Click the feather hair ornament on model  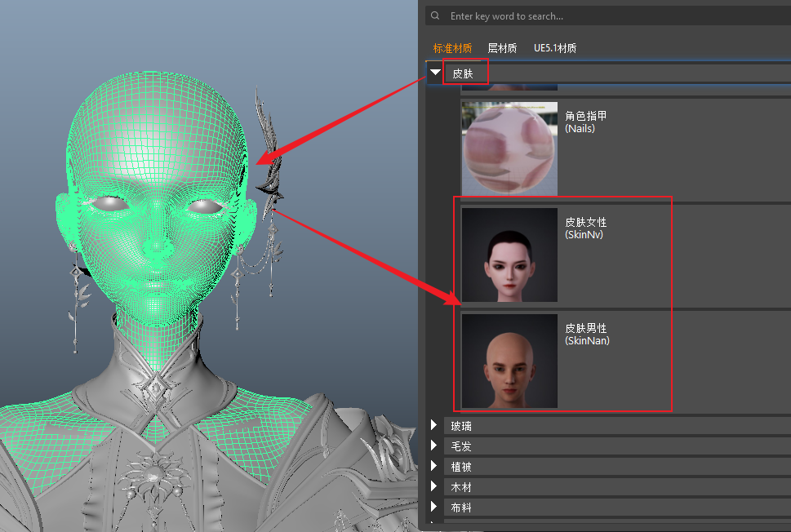pos(267,147)
